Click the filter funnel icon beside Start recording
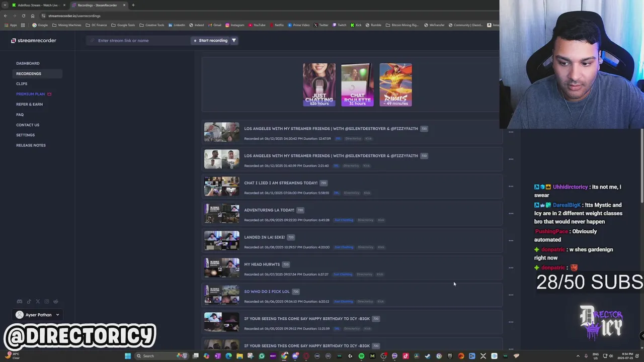 tap(234, 40)
